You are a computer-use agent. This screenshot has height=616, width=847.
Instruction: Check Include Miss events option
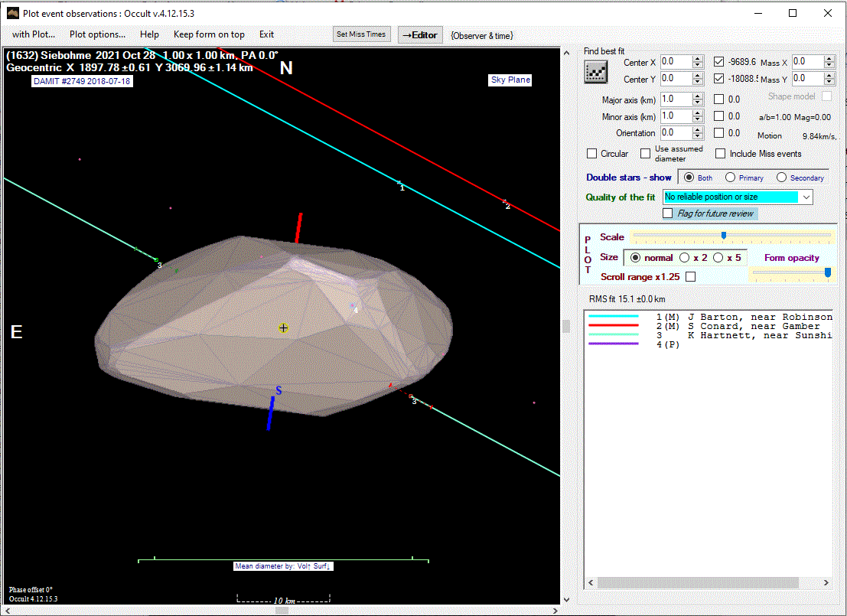(x=720, y=154)
